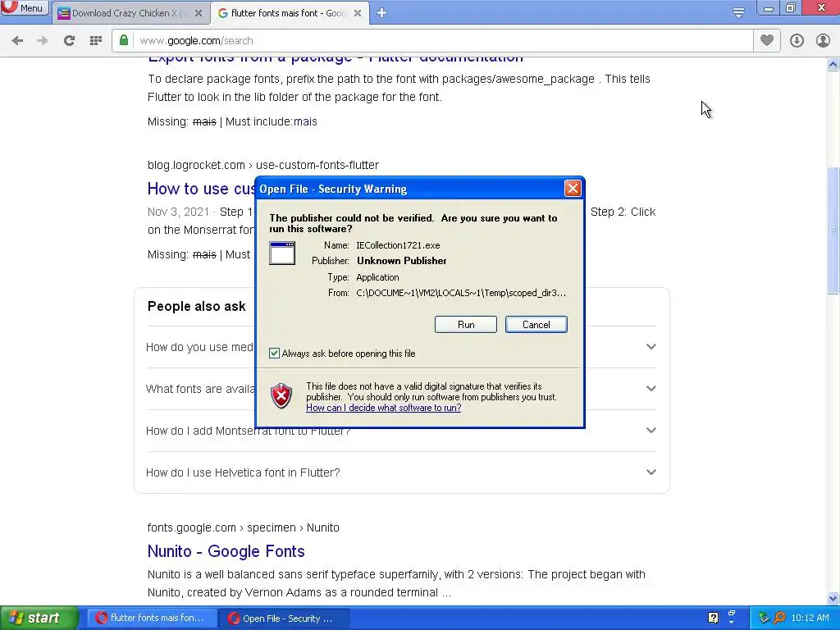Open the Nunito - Google Fonts result
The image size is (840, 630).
[x=226, y=551]
